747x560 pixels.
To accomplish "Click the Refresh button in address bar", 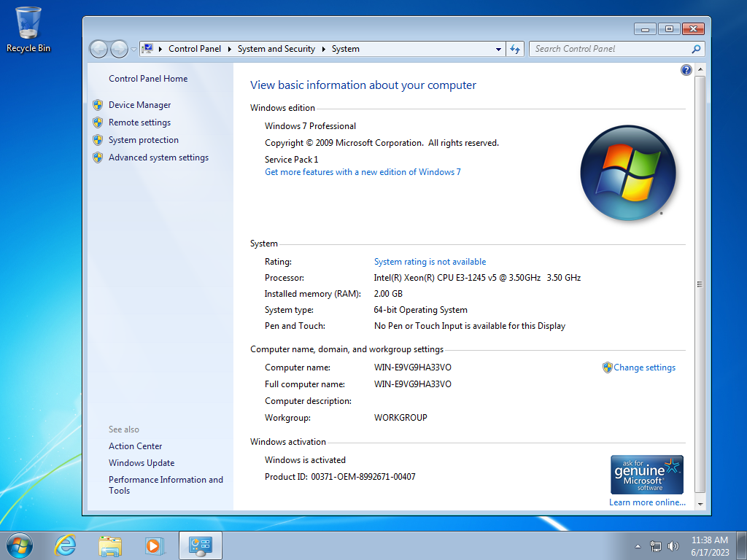I will coord(515,49).
